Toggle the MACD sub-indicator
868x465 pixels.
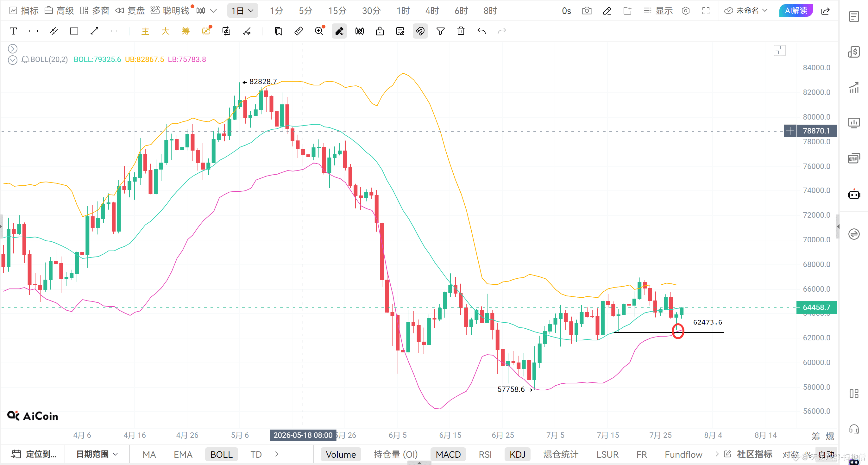[448, 454]
